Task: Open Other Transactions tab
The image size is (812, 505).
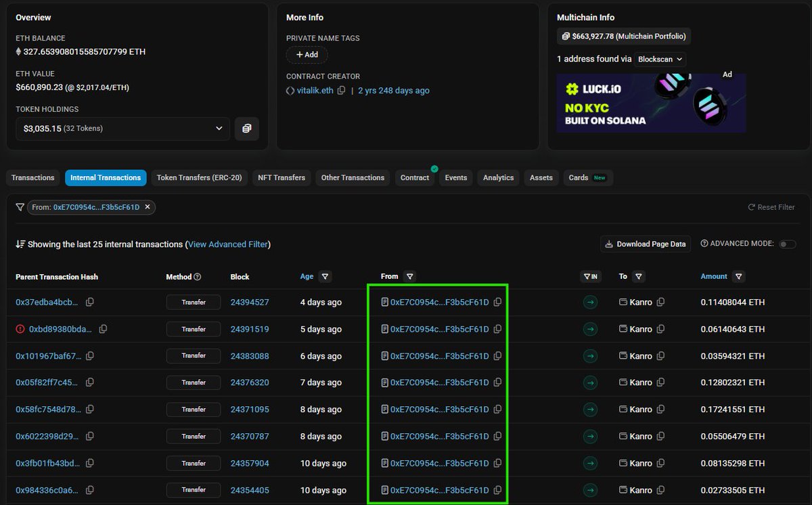Action: [x=353, y=178]
